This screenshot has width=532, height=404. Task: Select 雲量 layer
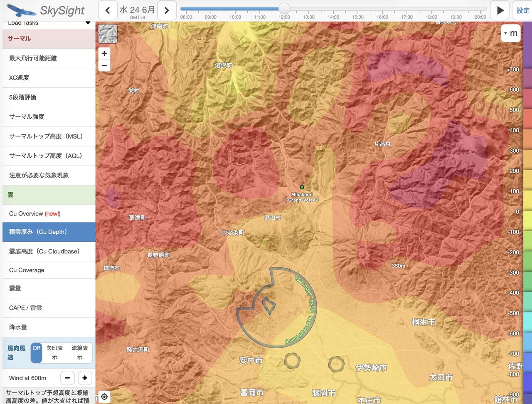[x=49, y=288]
